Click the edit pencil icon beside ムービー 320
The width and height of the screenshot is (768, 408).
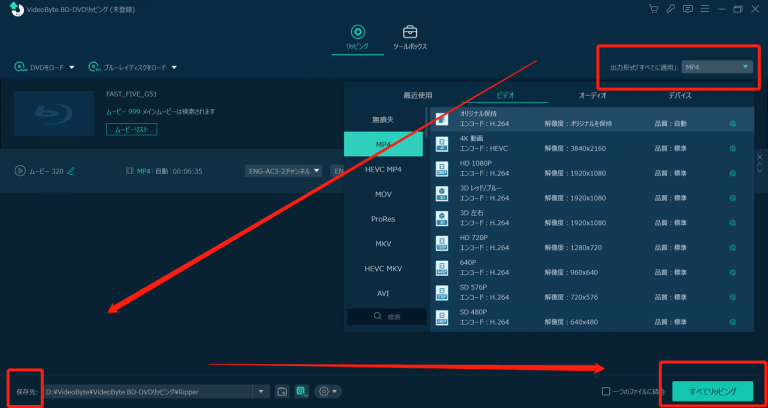71,171
